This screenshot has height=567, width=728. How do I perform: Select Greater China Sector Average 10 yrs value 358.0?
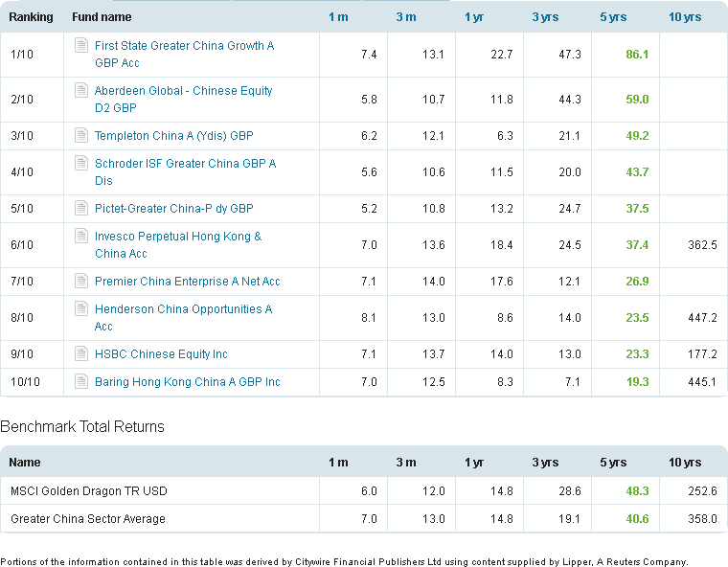pos(702,519)
